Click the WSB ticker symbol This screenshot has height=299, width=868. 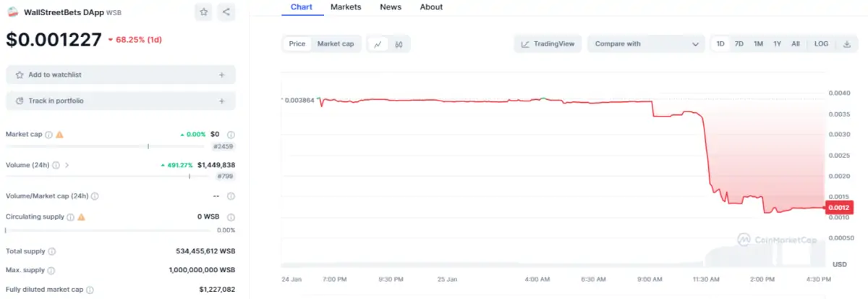coord(114,13)
